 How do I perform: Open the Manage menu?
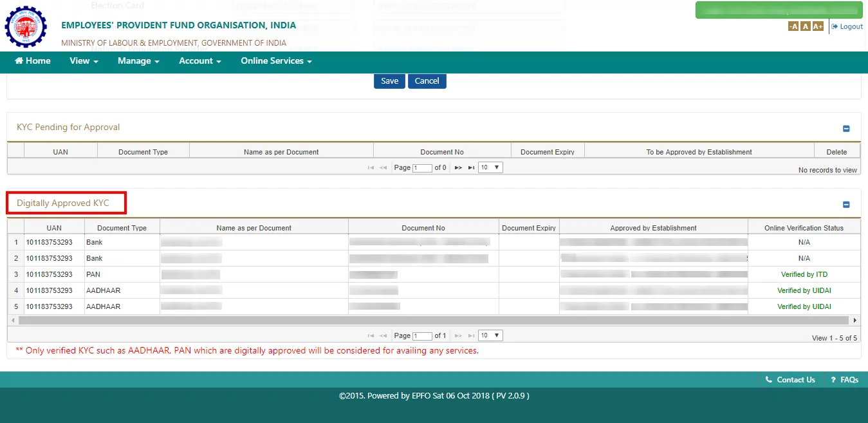[138, 61]
